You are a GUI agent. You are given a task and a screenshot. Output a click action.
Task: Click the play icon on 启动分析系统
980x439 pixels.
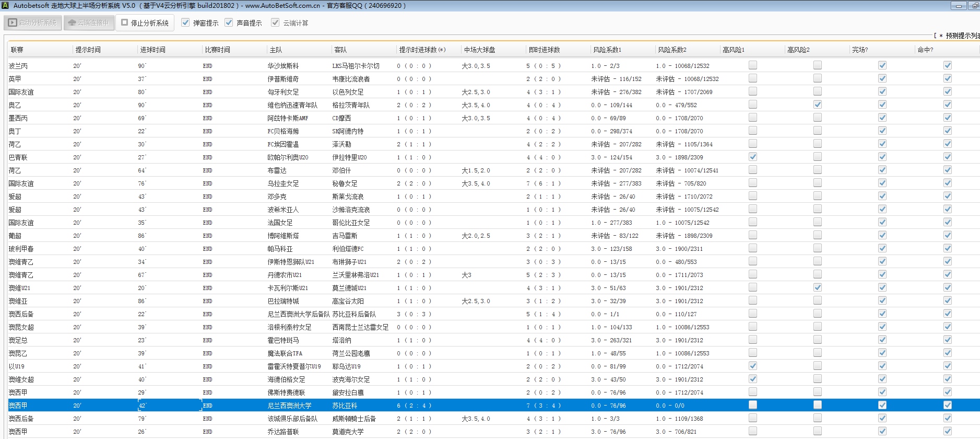[x=13, y=23]
